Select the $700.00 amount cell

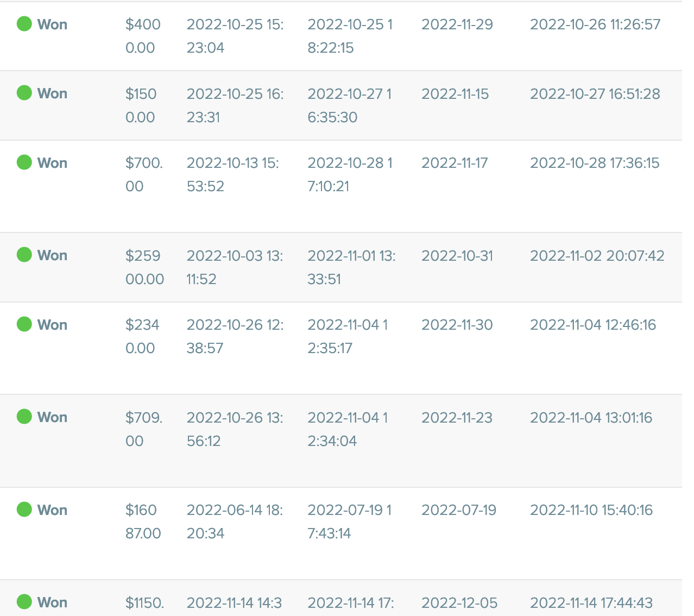tap(143, 174)
